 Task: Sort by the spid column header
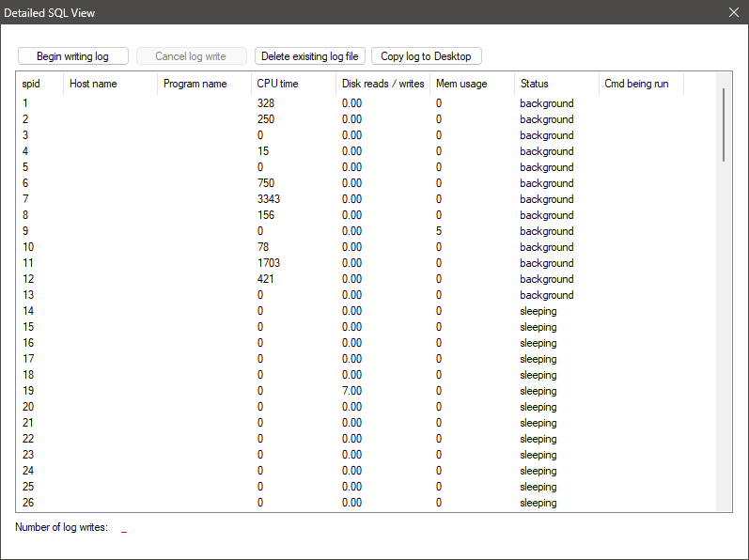(39, 84)
